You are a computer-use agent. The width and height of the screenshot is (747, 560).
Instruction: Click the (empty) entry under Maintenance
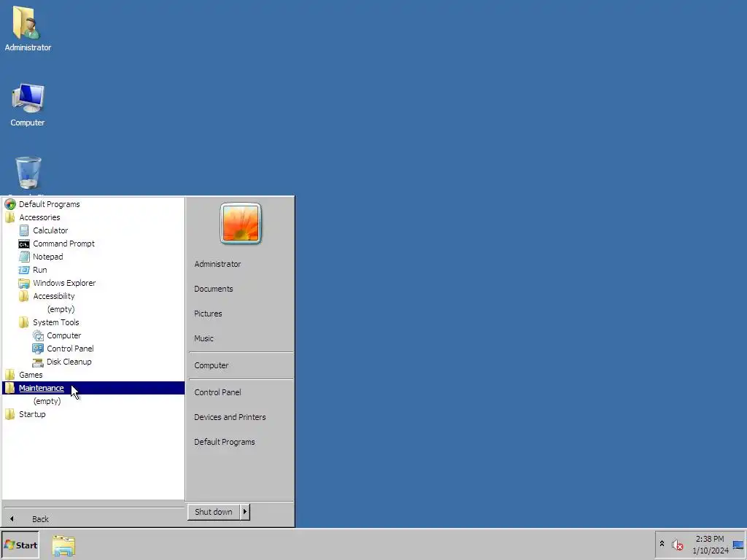tap(47, 402)
